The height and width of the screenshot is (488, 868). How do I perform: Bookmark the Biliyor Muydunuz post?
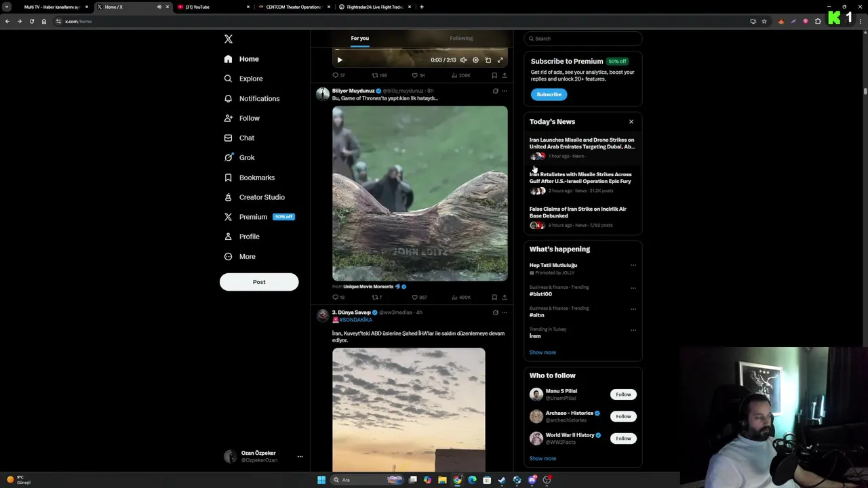pyautogui.click(x=494, y=298)
